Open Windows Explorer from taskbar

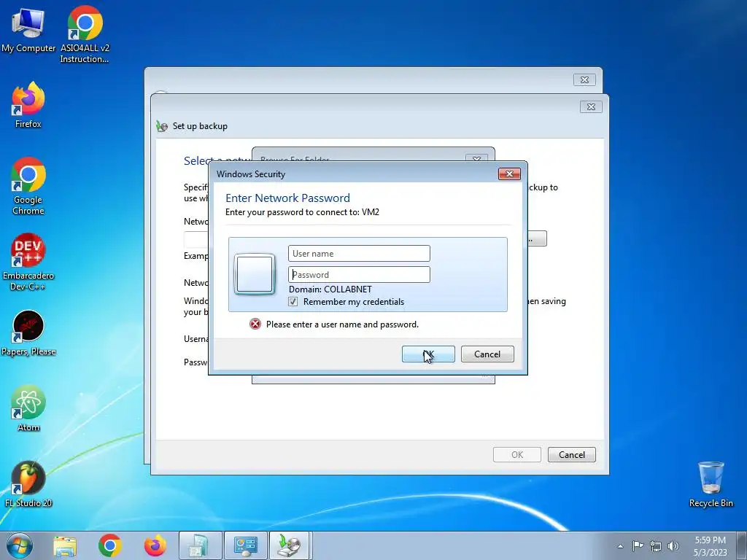pos(65,545)
